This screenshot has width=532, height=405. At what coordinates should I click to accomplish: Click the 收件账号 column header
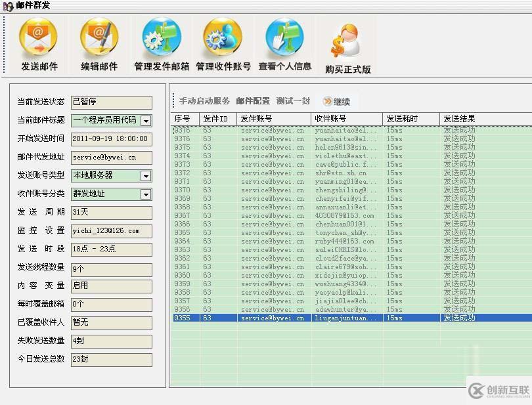[346, 119]
